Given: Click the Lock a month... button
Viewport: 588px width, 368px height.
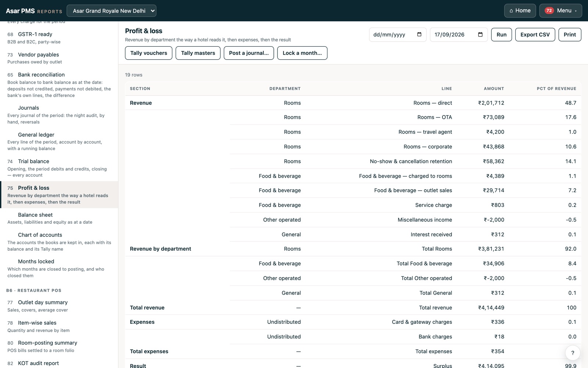Looking at the screenshot, I should [x=302, y=53].
